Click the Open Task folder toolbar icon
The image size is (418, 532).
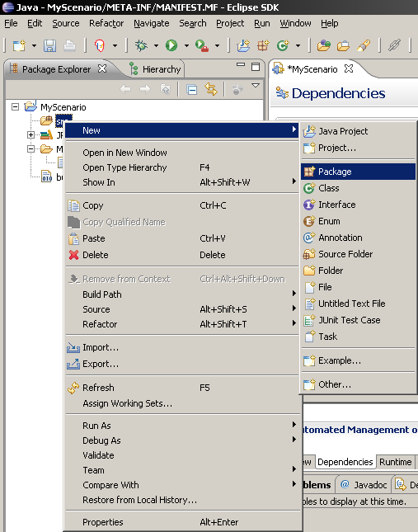(x=343, y=45)
